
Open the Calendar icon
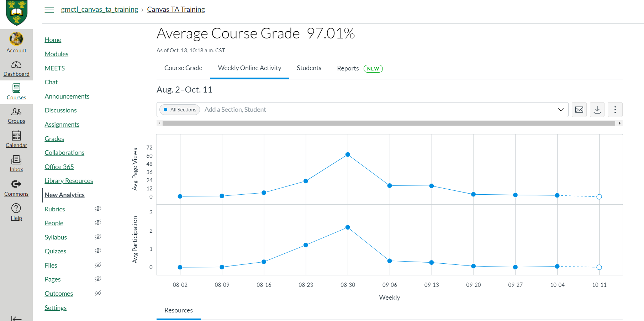16,139
